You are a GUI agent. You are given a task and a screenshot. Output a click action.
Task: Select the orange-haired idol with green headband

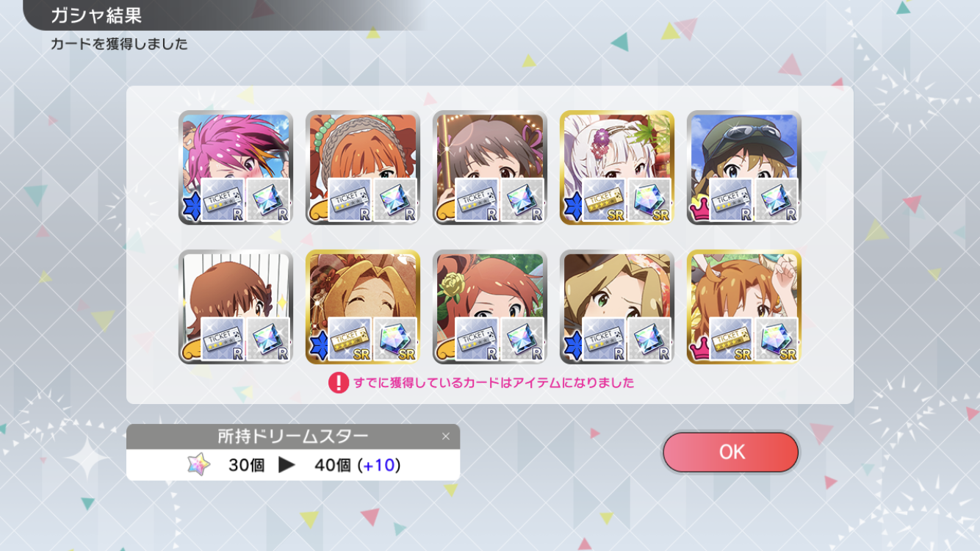(x=363, y=168)
